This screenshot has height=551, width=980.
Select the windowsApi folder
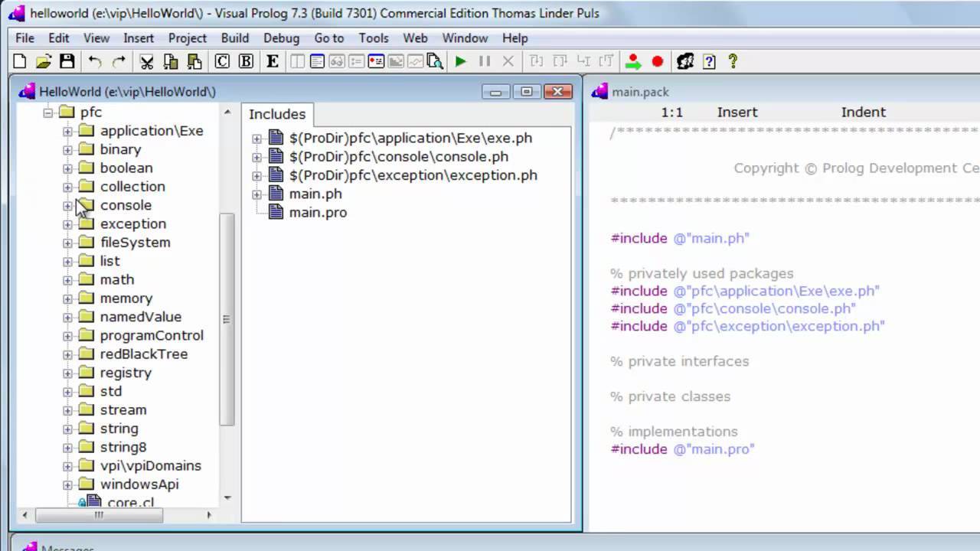139,484
